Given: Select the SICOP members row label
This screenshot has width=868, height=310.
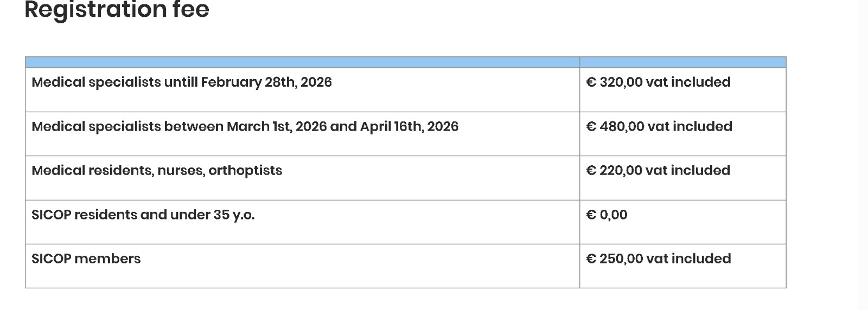Looking at the screenshot, I should pyautogui.click(x=86, y=259).
